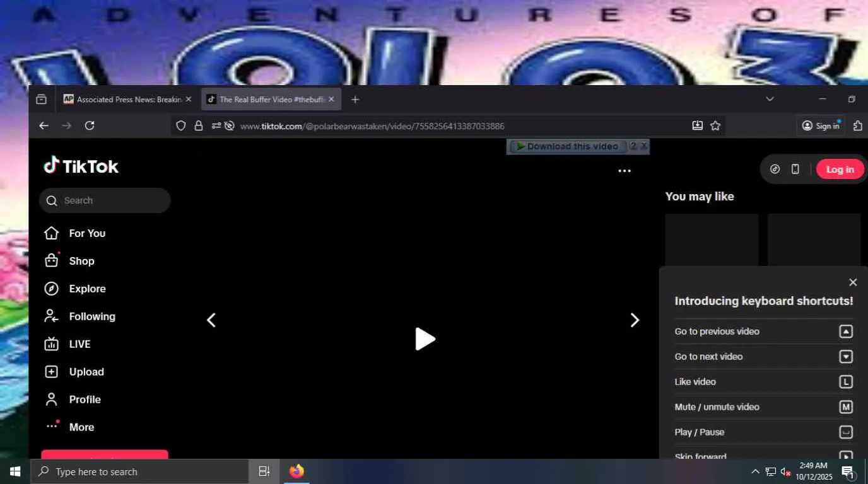Image resolution: width=868 pixels, height=484 pixels.
Task: Open first You may like thumbnail
Action: [712, 239]
